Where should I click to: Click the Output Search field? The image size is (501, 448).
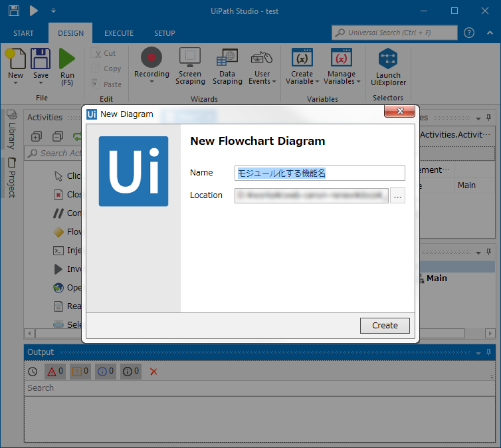tap(259, 388)
